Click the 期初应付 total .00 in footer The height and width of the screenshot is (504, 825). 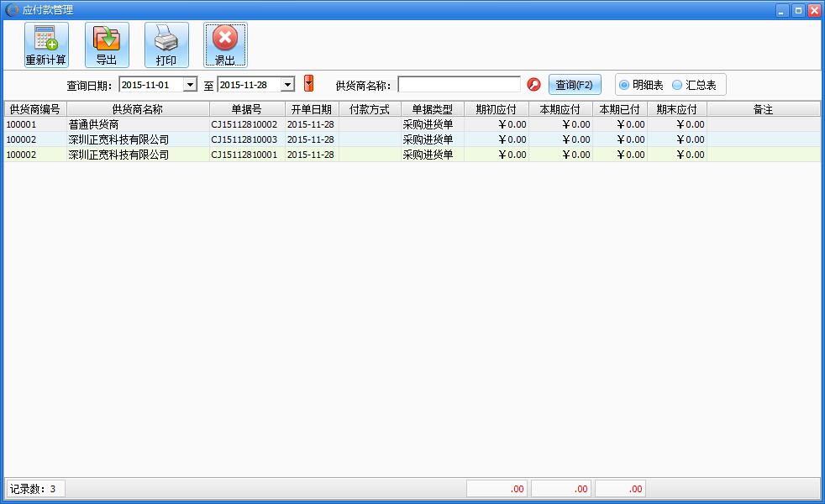coord(497,489)
